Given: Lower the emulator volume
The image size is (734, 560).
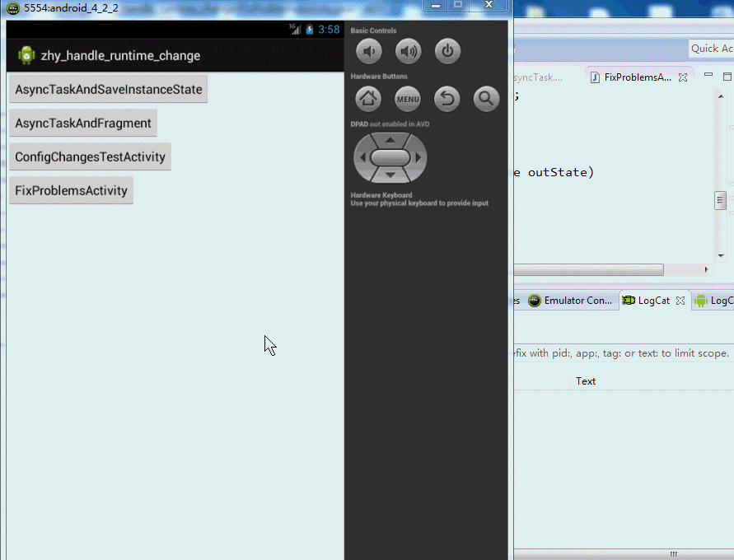Looking at the screenshot, I should (369, 51).
